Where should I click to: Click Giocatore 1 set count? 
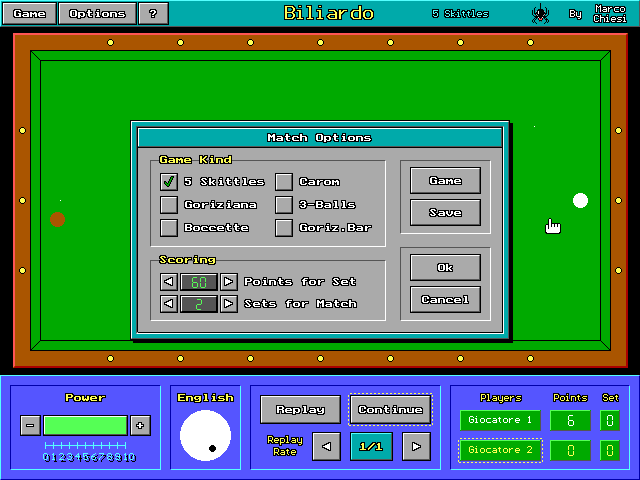pos(610,420)
